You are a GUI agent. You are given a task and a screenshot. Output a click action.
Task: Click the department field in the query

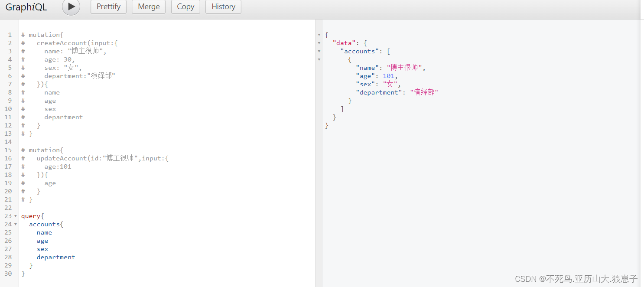point(56,257)
